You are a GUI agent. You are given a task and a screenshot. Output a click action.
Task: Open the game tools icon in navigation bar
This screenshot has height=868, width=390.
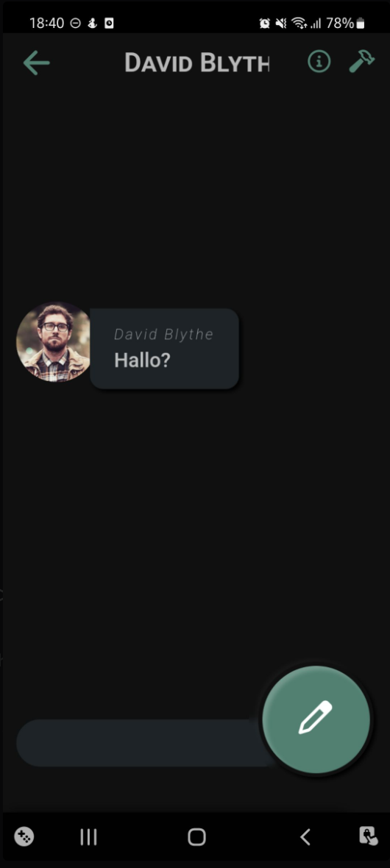[24, 836]
